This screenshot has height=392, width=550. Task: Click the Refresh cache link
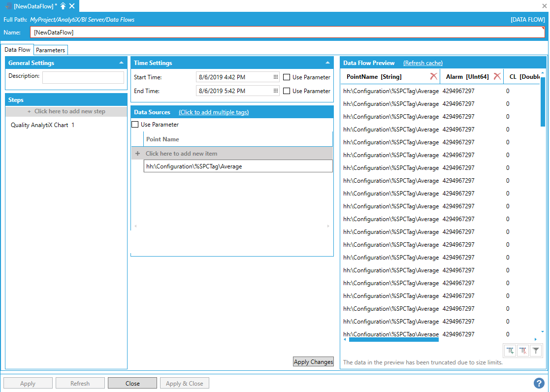422,63
